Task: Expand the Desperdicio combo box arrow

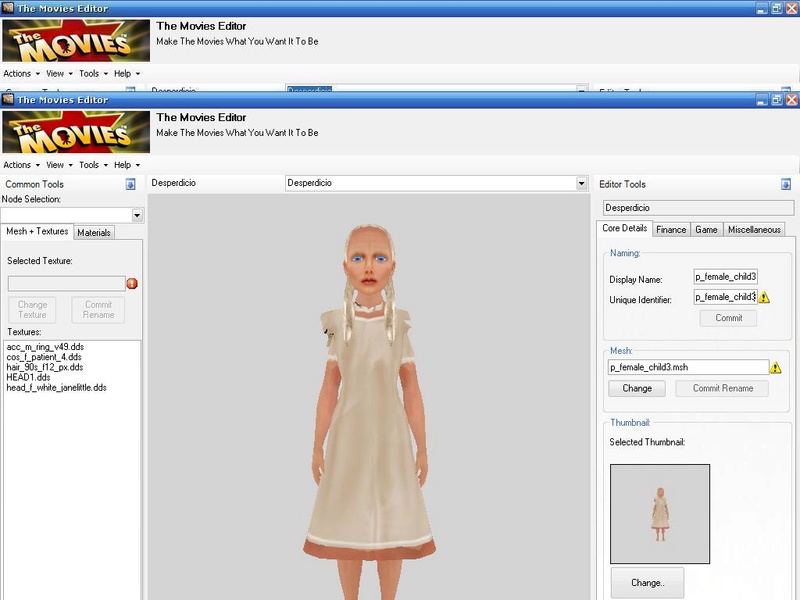Action: (581, 183)
